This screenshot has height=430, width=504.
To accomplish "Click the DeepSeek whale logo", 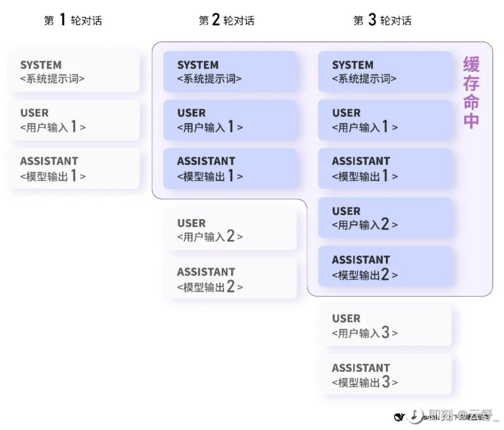I will (x=400, y=417).
